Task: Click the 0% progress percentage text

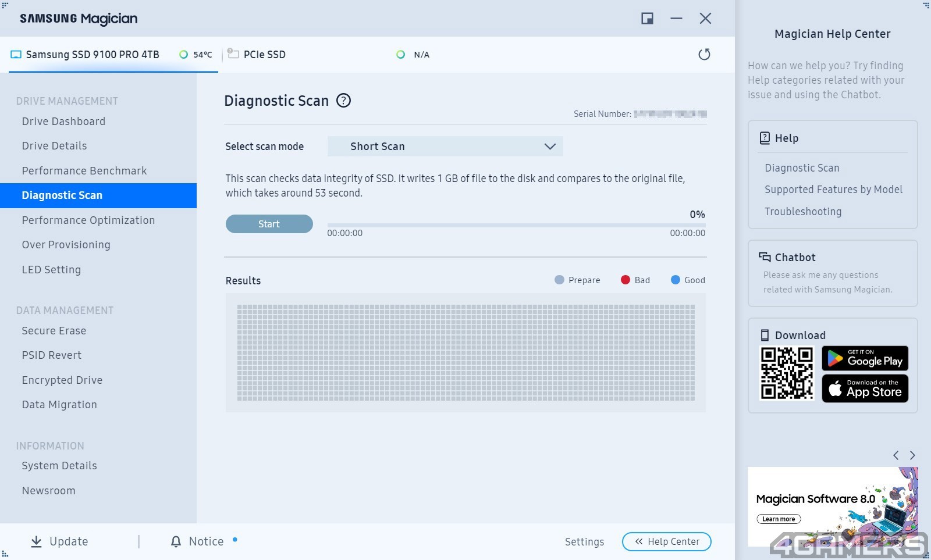Action: tap(697, 214)
